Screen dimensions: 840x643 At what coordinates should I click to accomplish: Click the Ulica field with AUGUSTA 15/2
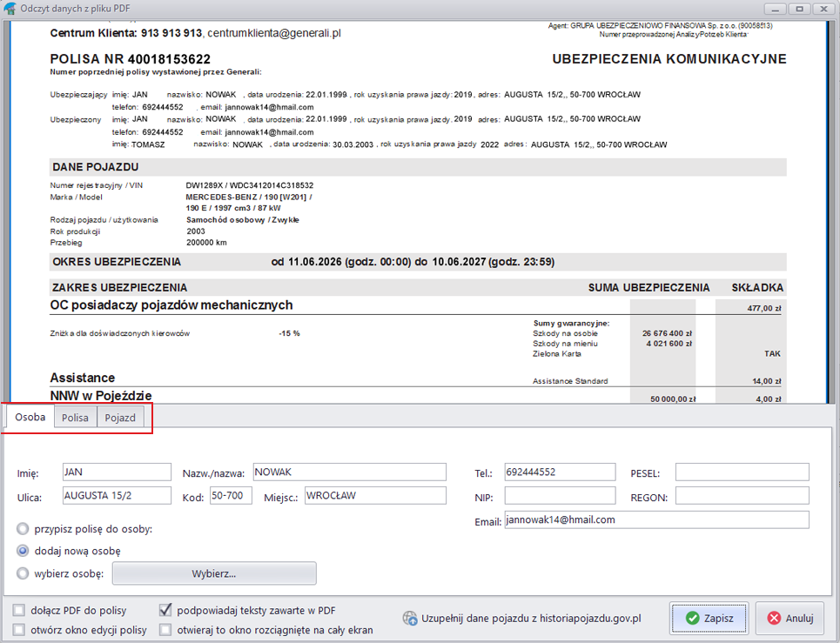pyautogui.click(x=117, y=496)
